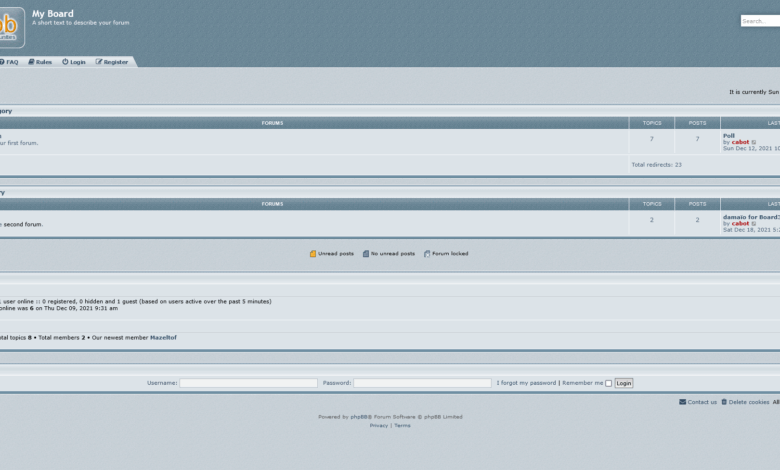Click view latest post icon in second forum row

(x=754, y=223)
